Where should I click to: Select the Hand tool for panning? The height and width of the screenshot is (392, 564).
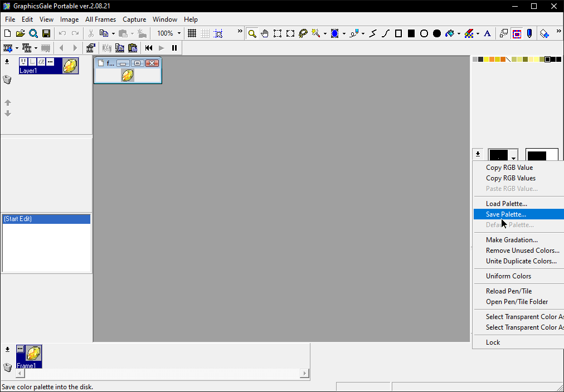pos(265,33)
